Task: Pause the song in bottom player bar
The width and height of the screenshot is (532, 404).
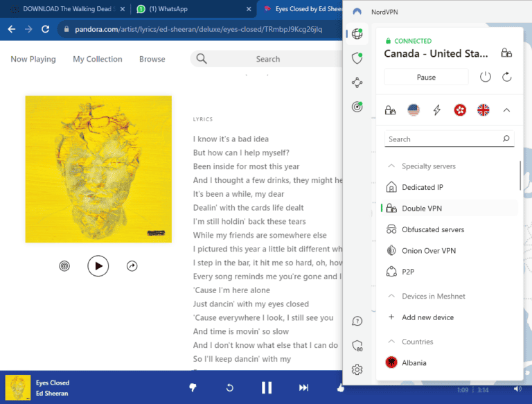Action: tap(267, 387)
